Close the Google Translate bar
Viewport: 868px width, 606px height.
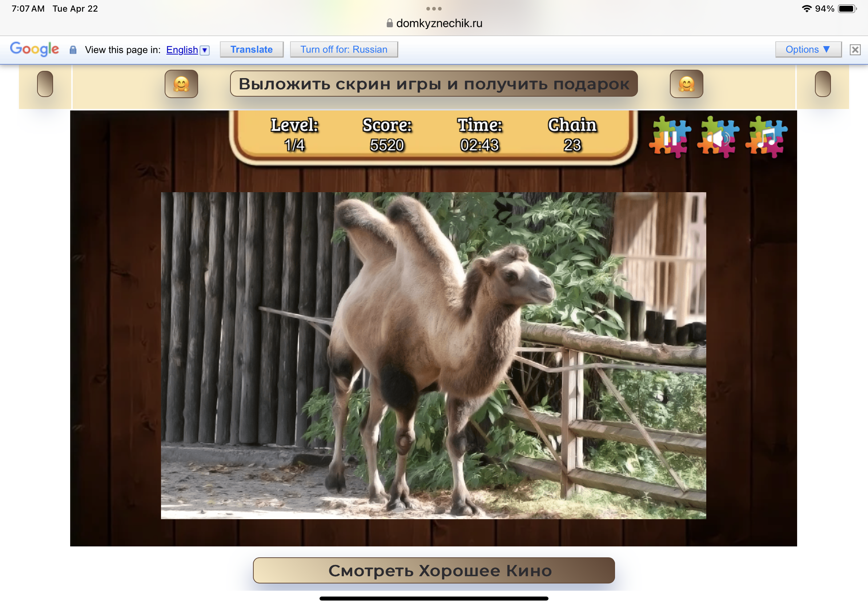855,49
